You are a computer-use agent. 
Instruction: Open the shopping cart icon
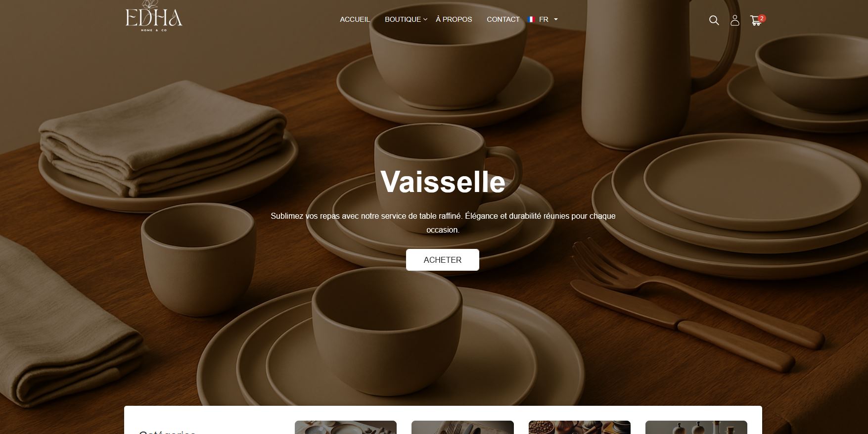click(x=755, y=21)
